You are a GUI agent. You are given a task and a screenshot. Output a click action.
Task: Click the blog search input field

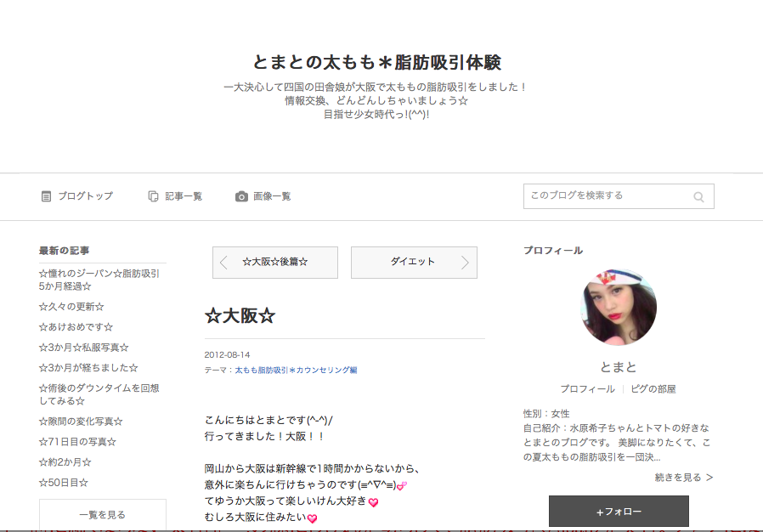[608, 196]
